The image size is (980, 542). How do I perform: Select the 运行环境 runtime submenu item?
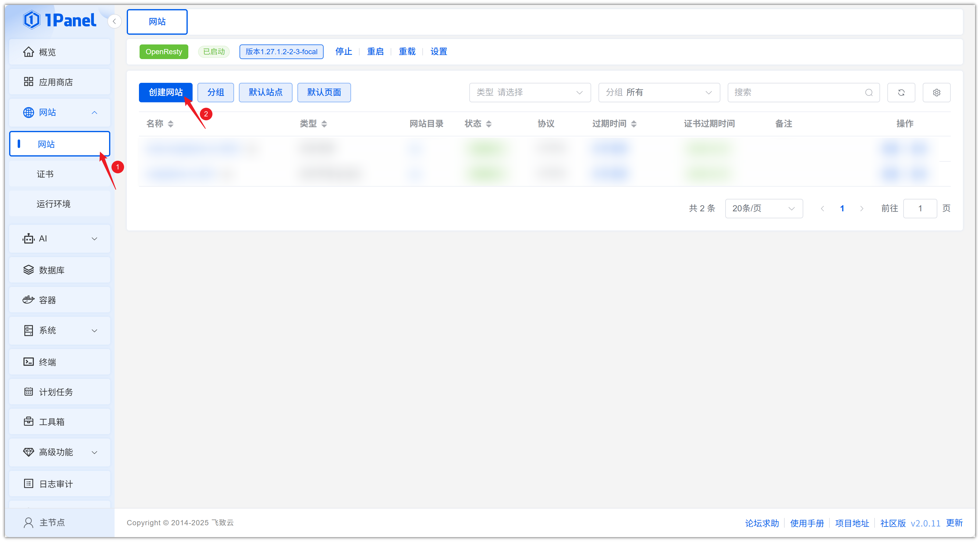pos(54,204)
